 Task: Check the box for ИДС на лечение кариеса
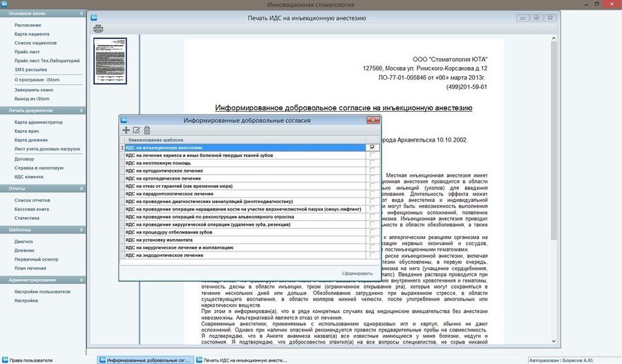click(372, 155)
